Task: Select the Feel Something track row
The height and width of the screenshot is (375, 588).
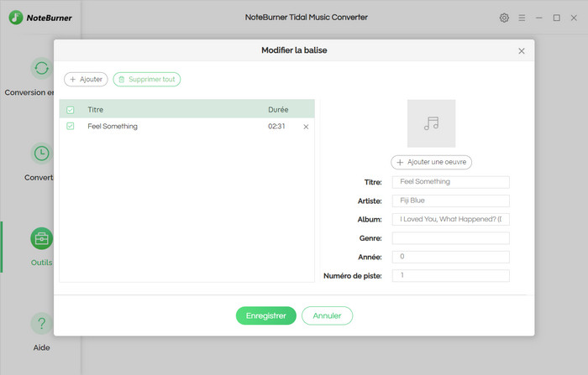Action: 186,126
